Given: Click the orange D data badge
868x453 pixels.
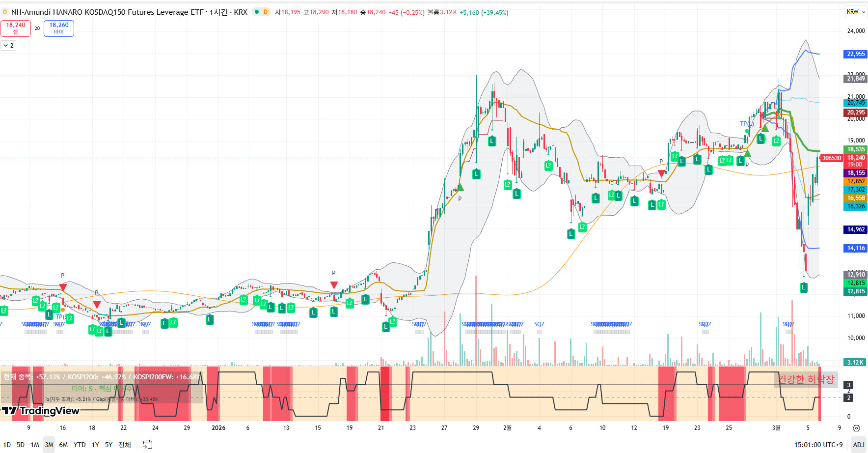Looking at the screenshot, I should click(266, 12).
